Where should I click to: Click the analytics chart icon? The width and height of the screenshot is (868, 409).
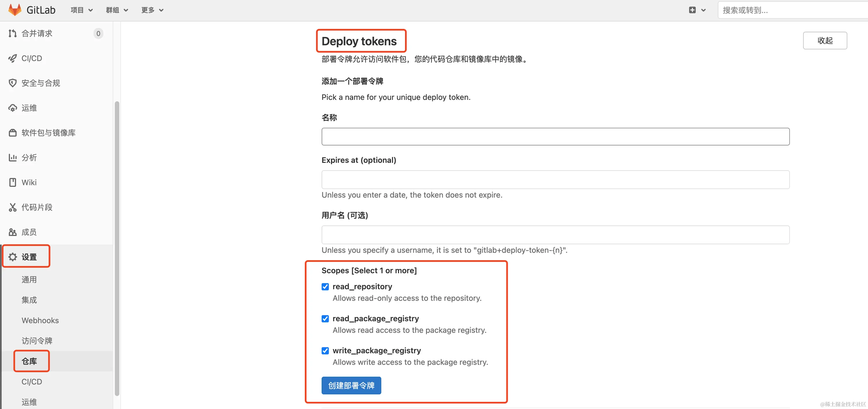(12, 158)
